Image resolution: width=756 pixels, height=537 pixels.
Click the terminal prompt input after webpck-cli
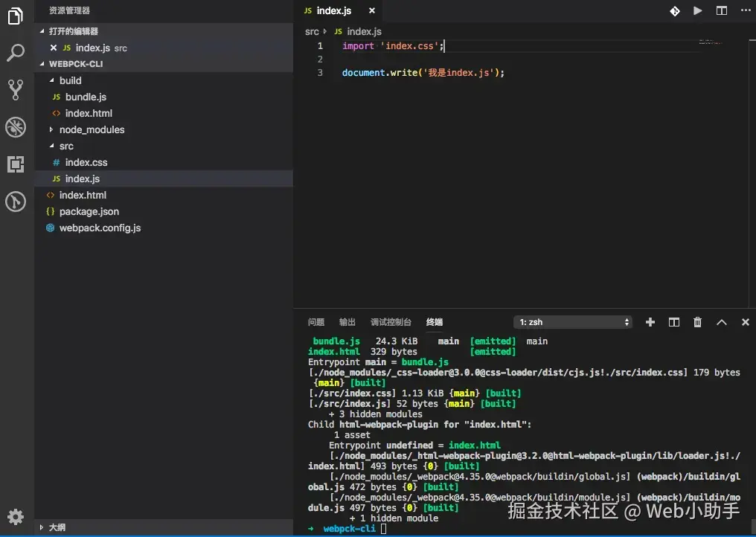(x=384, y=529)
